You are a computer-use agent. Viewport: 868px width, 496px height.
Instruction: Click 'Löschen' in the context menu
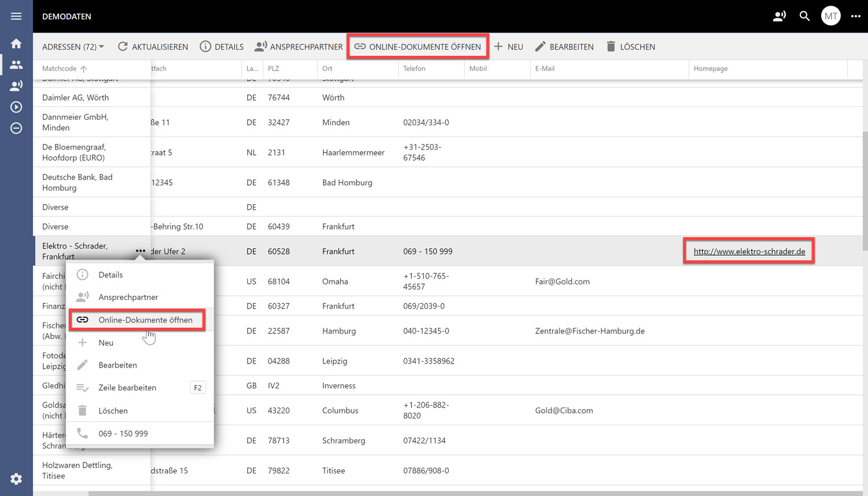pos(113,410)
